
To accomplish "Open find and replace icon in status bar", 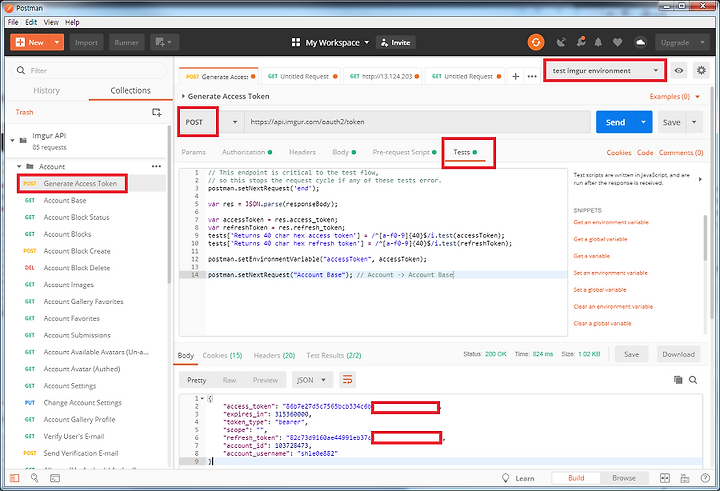I will tap(34, 478).
